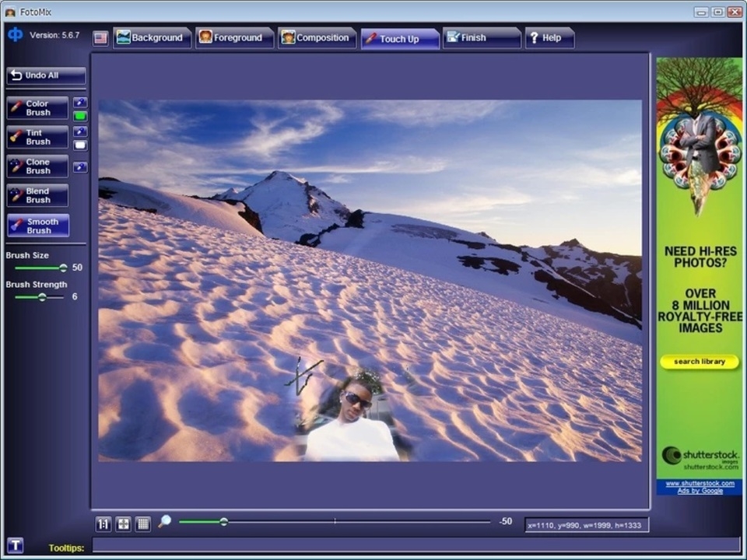Screen dimensions: 747x560
Task: Select the Color Brush tool
Action: (37, 108)
